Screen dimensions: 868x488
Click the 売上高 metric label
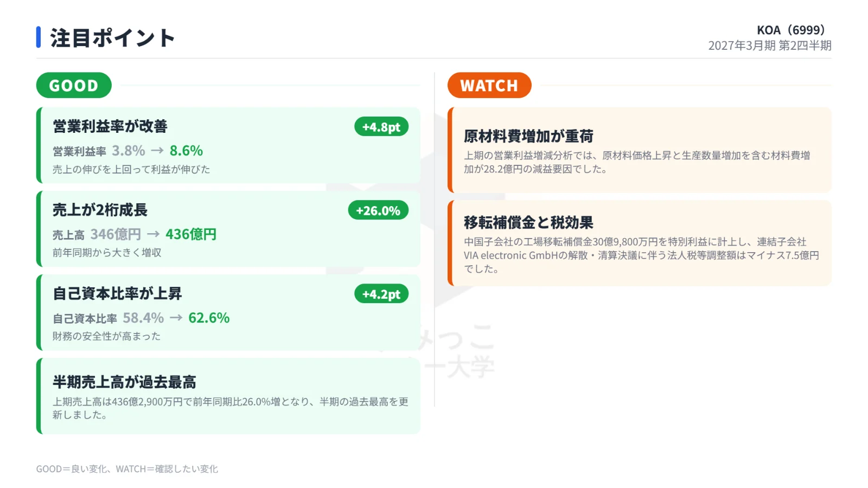click(69, 235)
